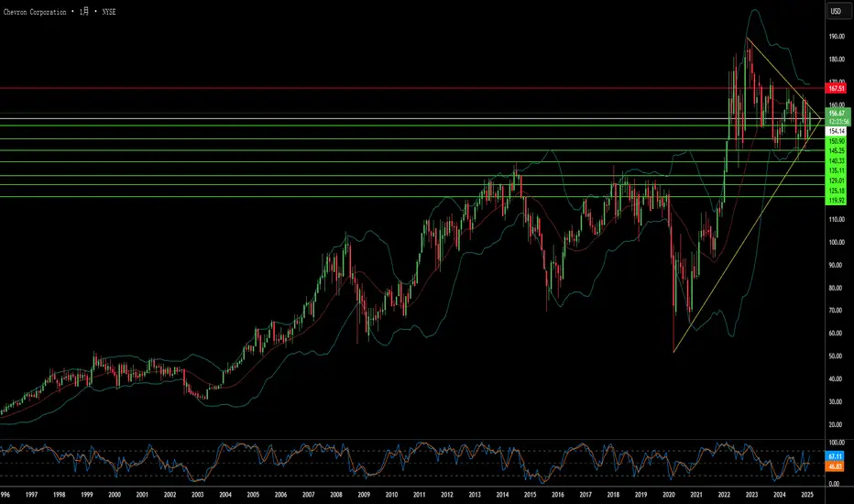Click the orange 46.83 oscillator value label
Image resolution: width=854 pixels, height=504 pixels.
pos(836,466)
